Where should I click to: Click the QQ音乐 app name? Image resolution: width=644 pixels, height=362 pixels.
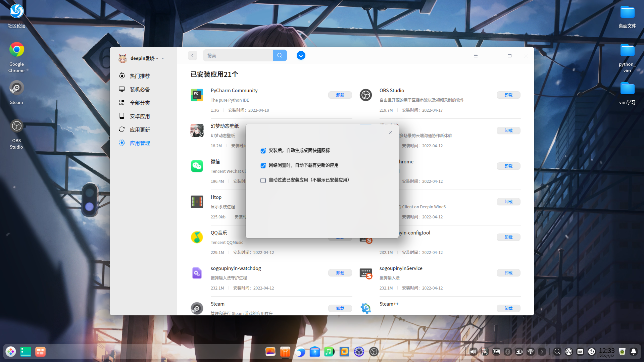(219, 233)
